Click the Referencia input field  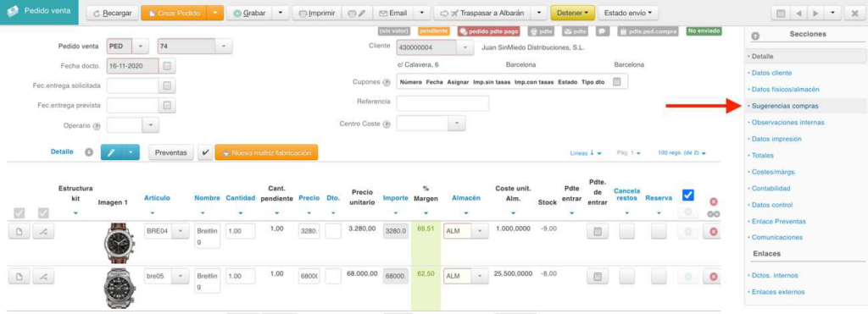(442, 102)
